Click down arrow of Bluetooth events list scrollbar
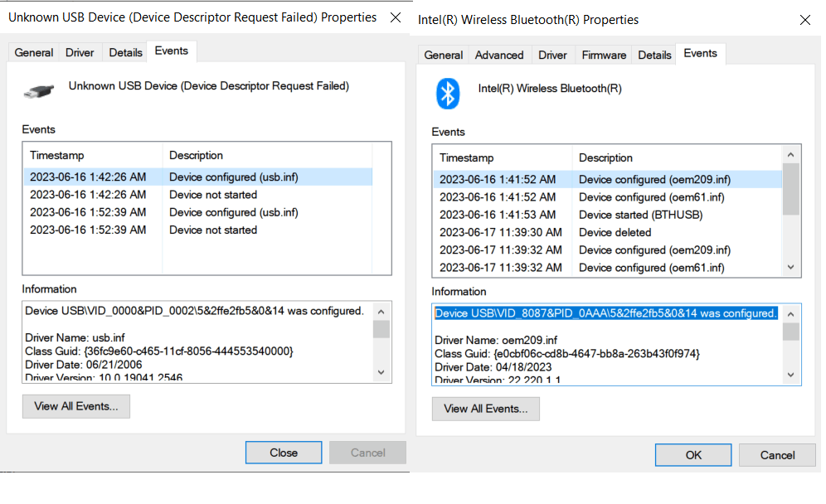The image size is (826, 504). [x=790, y=268]
